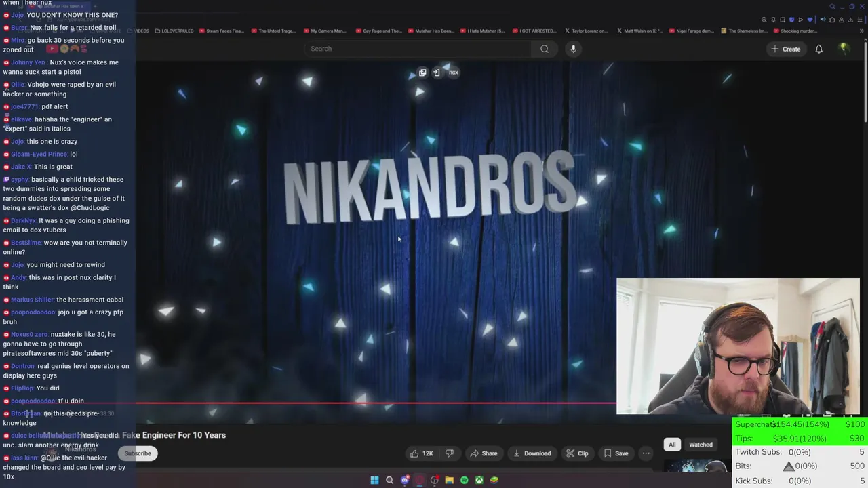868x488 pixels.
Task: Open the I Hate Mutahar bookmark
Action: pyautogui.click(x=482, y=31)
